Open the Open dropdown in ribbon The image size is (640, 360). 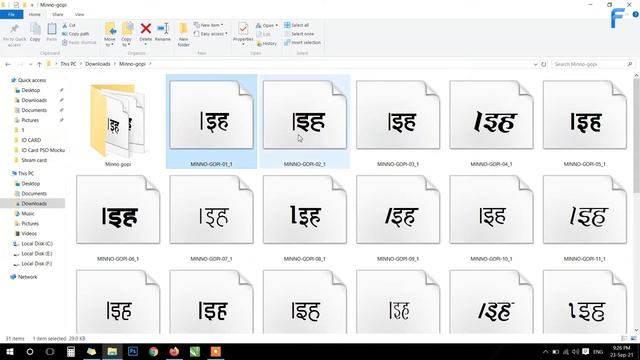(267, 25)
